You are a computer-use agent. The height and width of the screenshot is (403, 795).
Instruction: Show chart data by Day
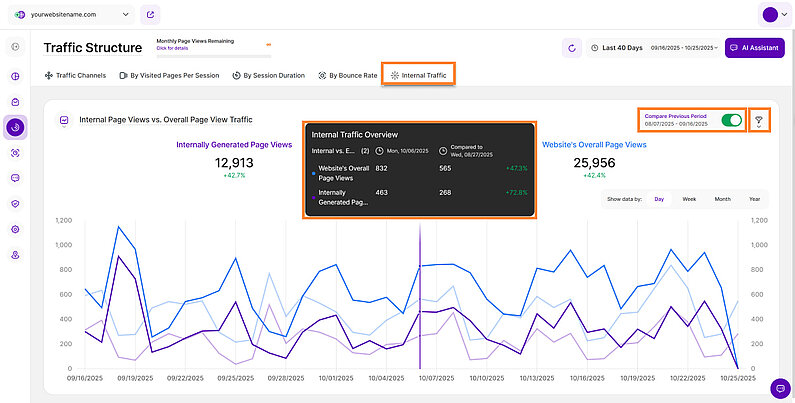tap(659, 199)
